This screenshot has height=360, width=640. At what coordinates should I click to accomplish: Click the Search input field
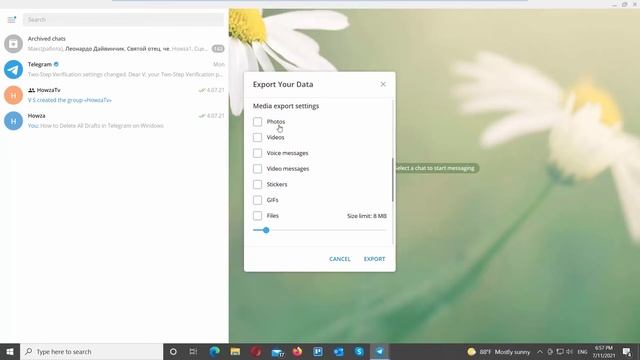tap(123, 20)
